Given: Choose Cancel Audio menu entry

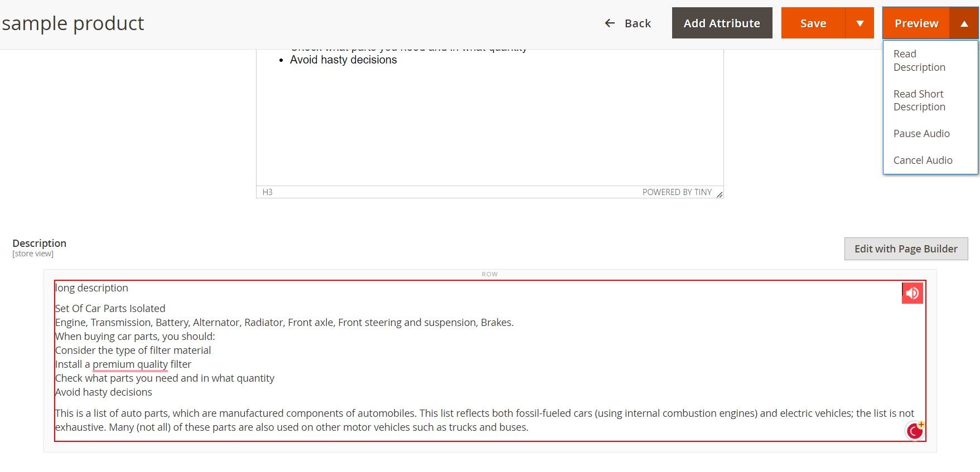Looking at the screenshot, I should [923, 160].
